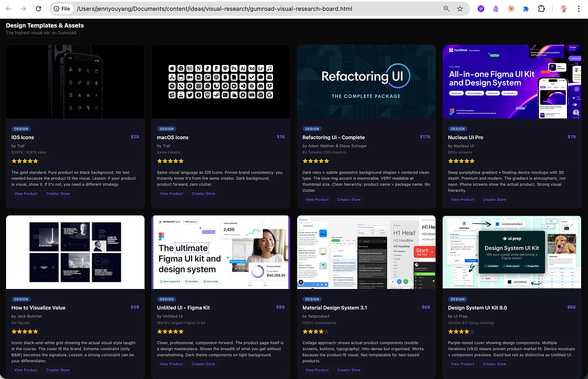588x379 pixels.
Task: Click the DESIGN tag on macOS Icons card
Action: click(x=166, y=129)
